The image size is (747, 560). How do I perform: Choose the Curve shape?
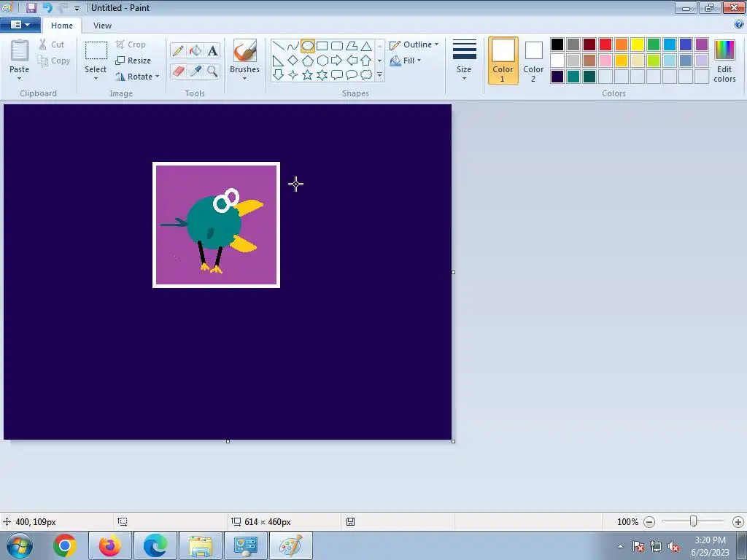(x=293, y=46)
